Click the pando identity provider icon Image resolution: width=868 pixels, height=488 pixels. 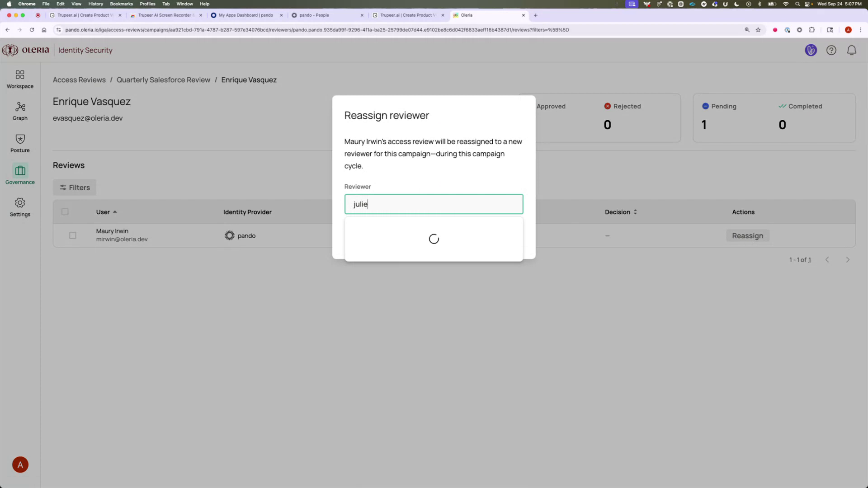[x=230, y=235]
